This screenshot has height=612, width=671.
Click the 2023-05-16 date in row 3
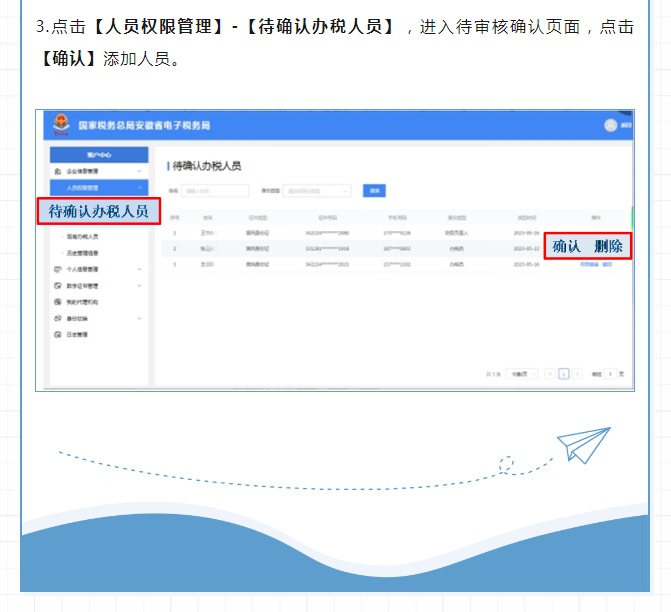click(527, 264)
